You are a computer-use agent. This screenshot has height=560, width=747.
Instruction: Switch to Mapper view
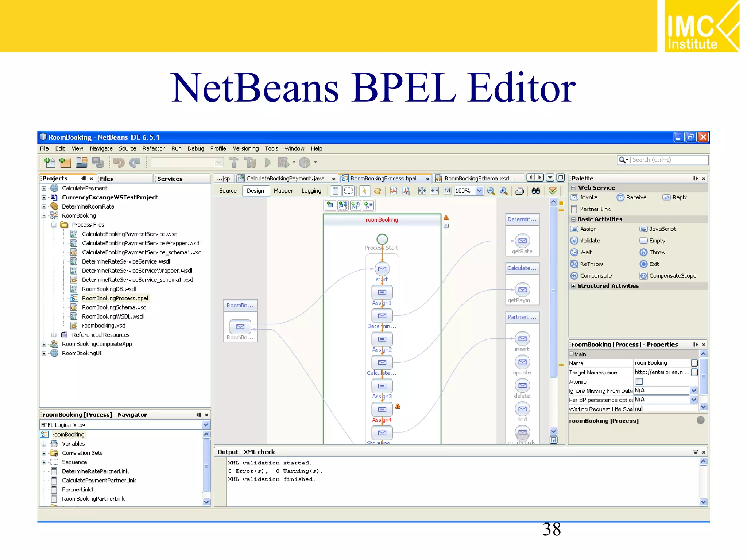(x=283, y=191)
